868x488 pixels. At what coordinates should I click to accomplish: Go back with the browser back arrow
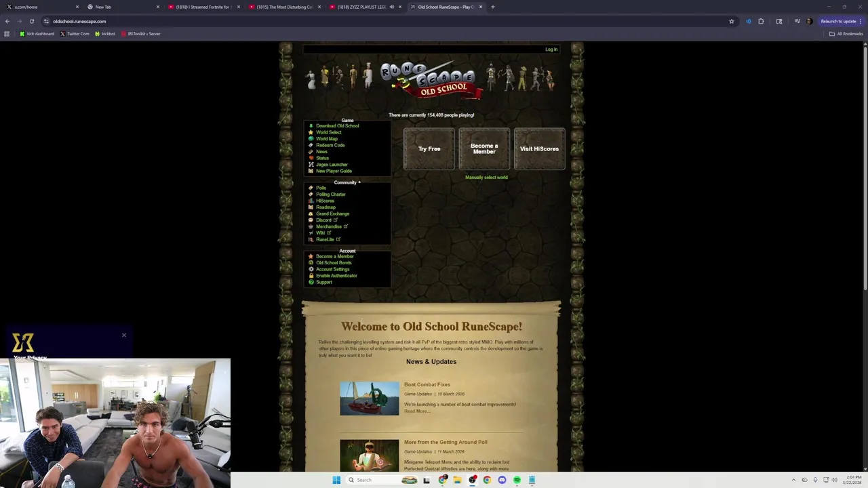pyautogui.click(x=7, y=21)
